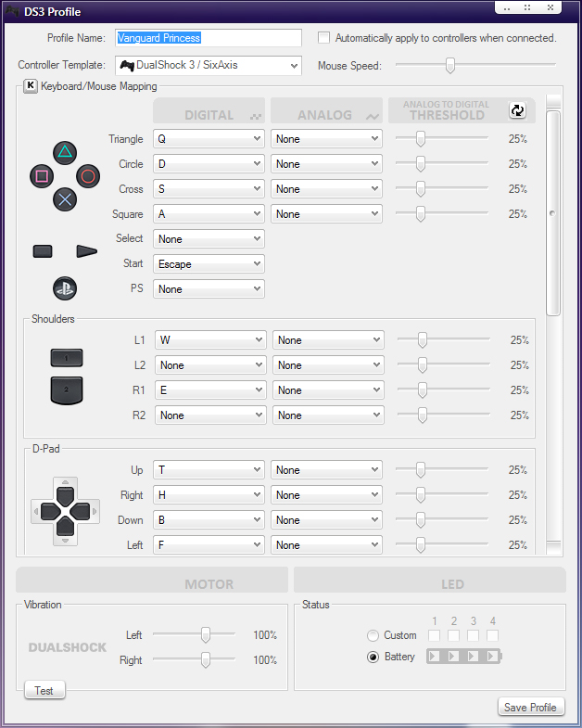Open D-Pad Up digital mapping dropdown
582x728 pixels.
tap(209, 470)
